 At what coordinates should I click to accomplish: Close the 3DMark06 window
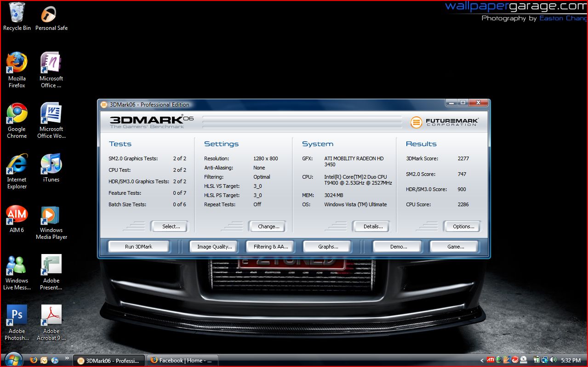(478, 103)
